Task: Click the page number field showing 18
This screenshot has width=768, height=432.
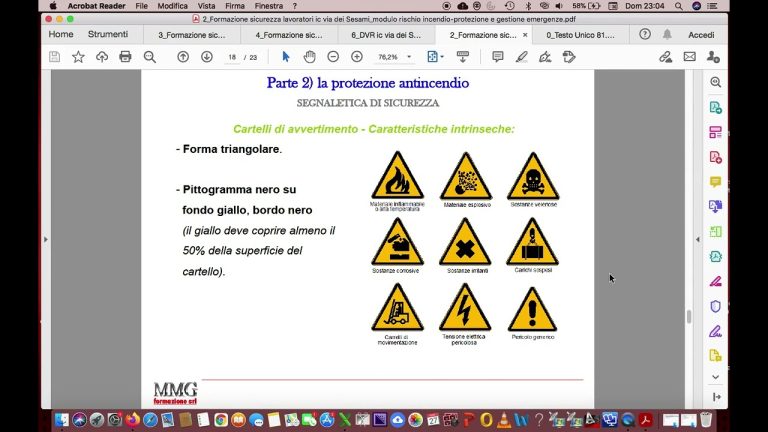Action: click(x=233, y=57)
